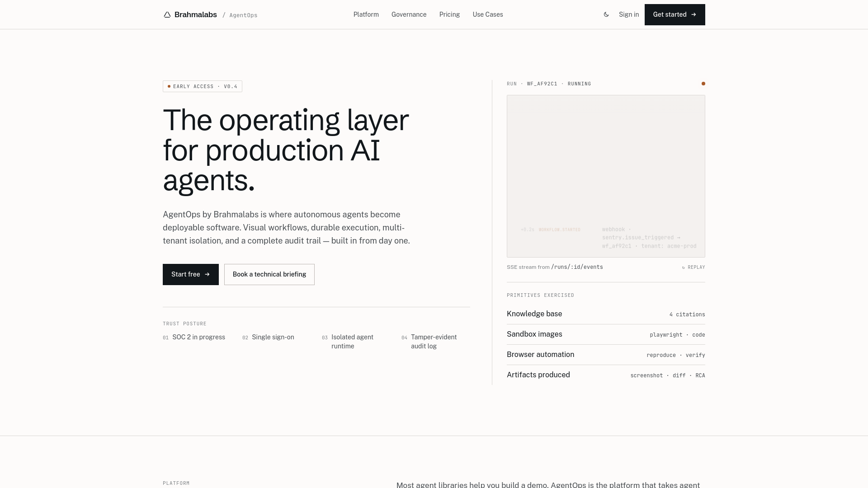Click 'Single sign-on' trust item
Viewport: 868px width, 488px height.
(x=268, y=337)
